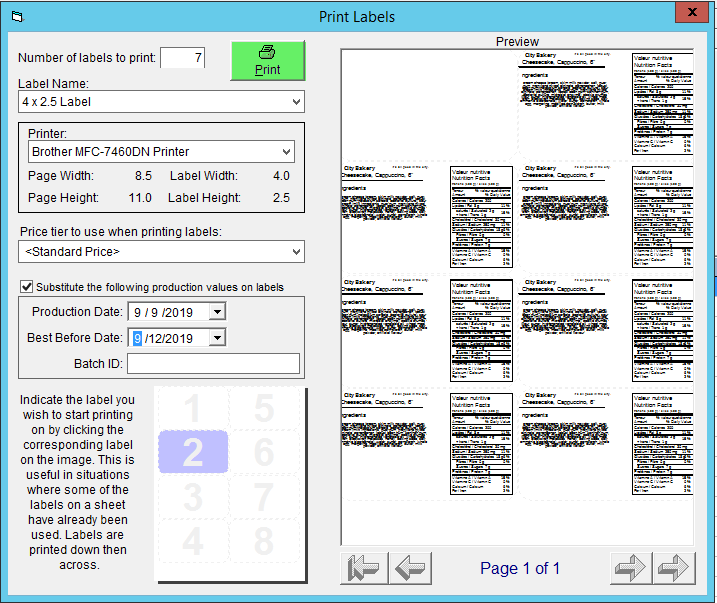Click the top-right label in the preview
The image size is (717, 603).
click(607, 104)
